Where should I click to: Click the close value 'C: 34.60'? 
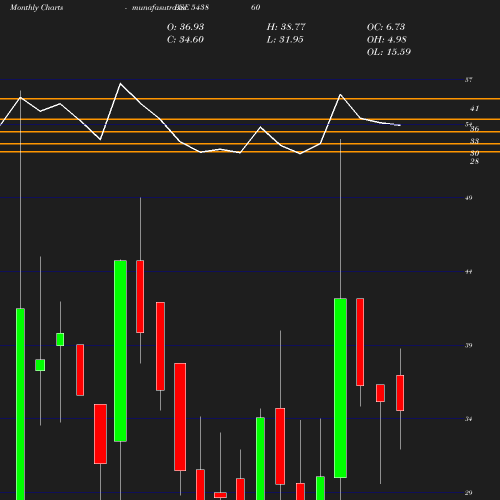point(185,40)
